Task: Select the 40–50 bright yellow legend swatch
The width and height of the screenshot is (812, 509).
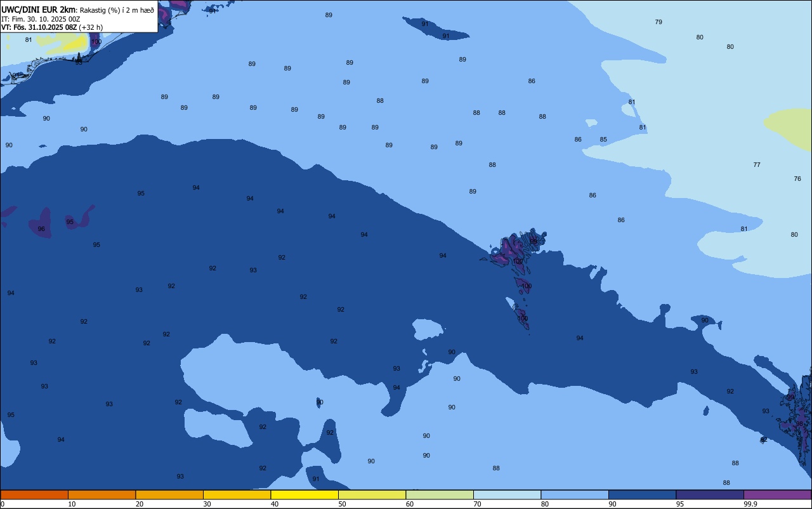Action: (x=304, y=494)
